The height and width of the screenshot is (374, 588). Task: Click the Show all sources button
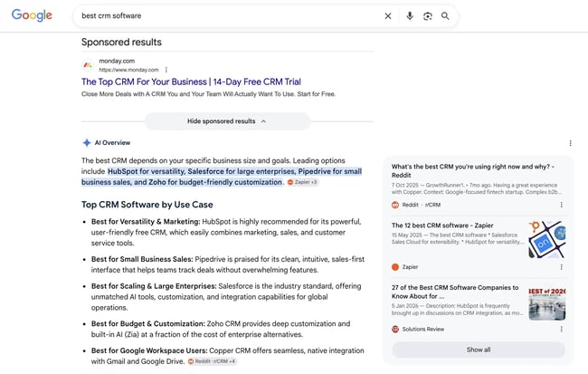tap(479, 350)
